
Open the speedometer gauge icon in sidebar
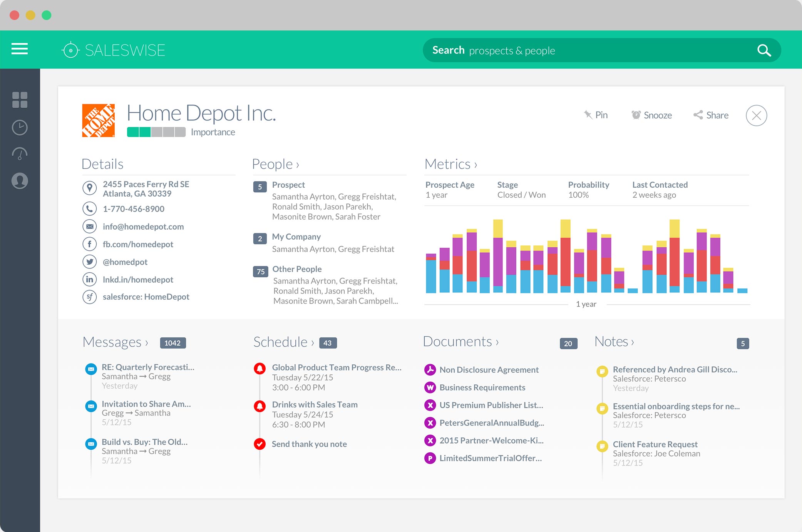(x=20, y=154)
